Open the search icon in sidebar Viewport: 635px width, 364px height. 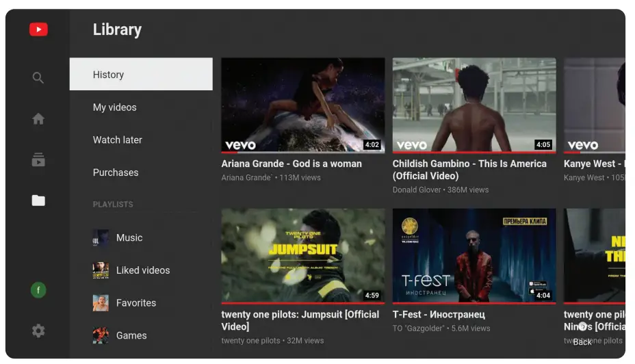pos(38,78)
